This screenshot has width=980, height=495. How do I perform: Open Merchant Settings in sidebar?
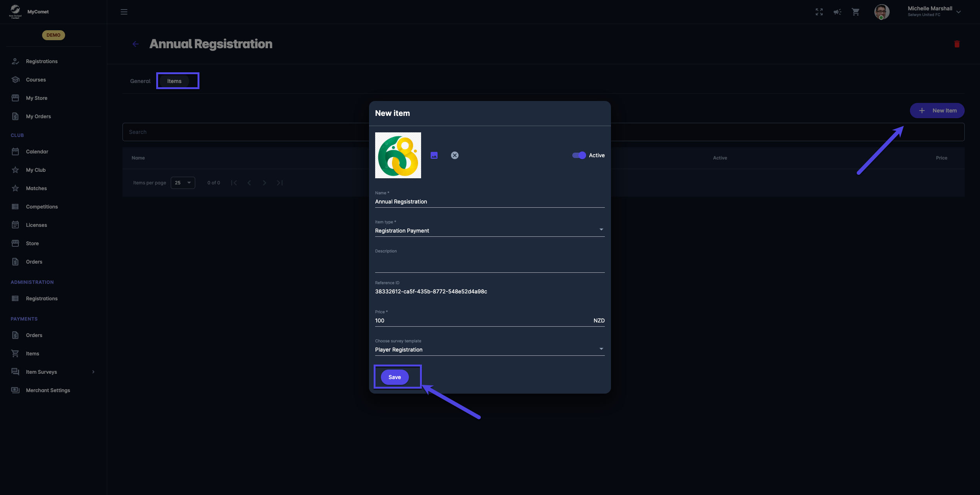pos(48,390)
